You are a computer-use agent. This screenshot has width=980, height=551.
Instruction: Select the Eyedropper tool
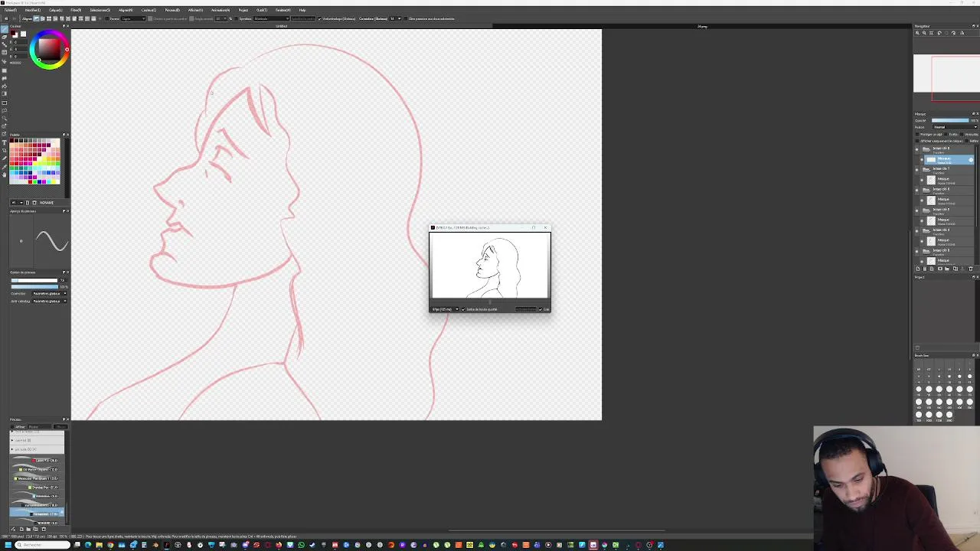point(5,166)
